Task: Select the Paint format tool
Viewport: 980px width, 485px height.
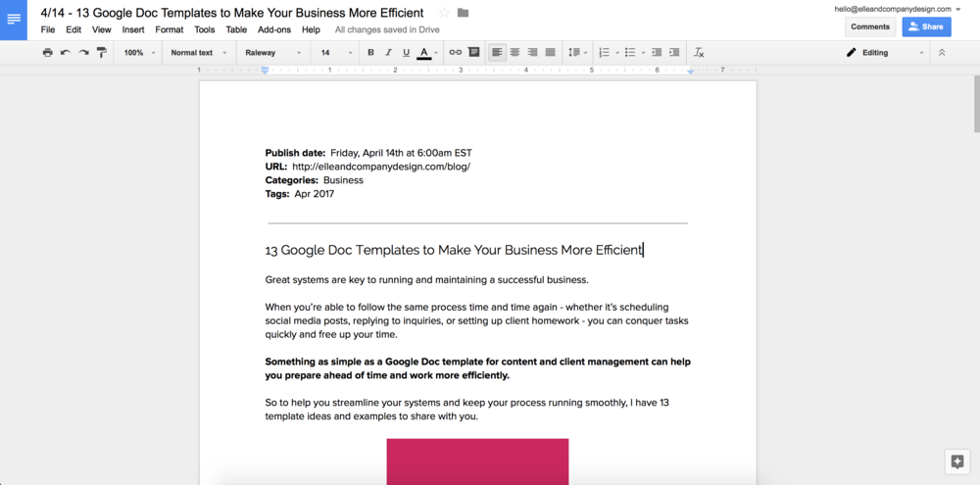Action: pos(101,53)
